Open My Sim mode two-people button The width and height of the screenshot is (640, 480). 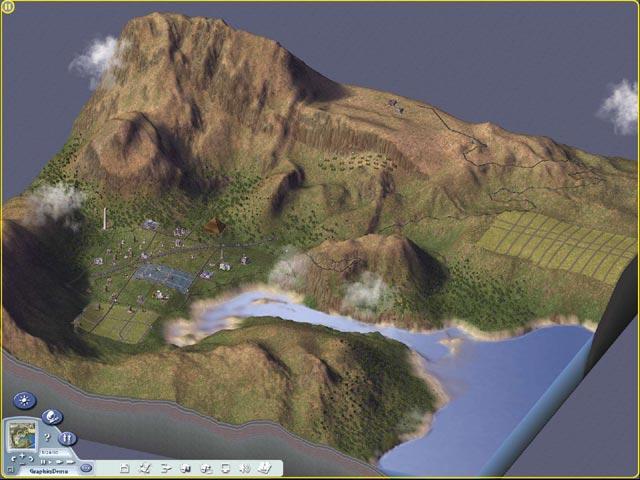[67, 438]
